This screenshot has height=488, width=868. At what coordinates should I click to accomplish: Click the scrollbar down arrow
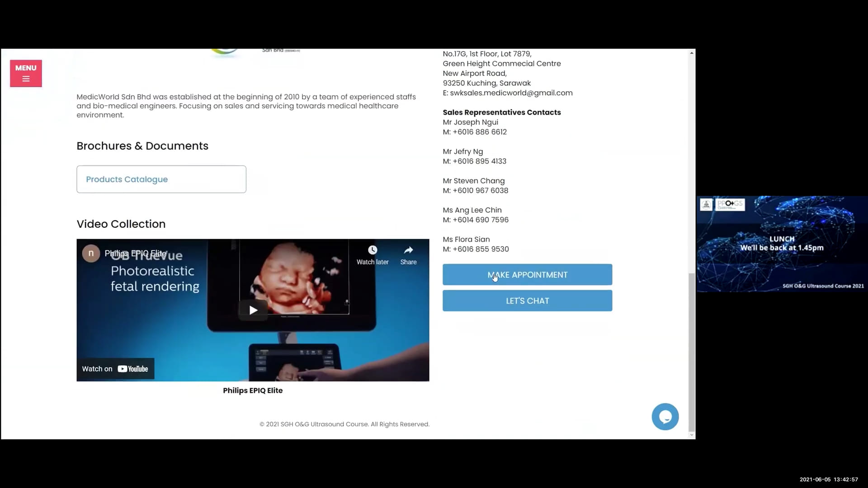click(692, 435)
